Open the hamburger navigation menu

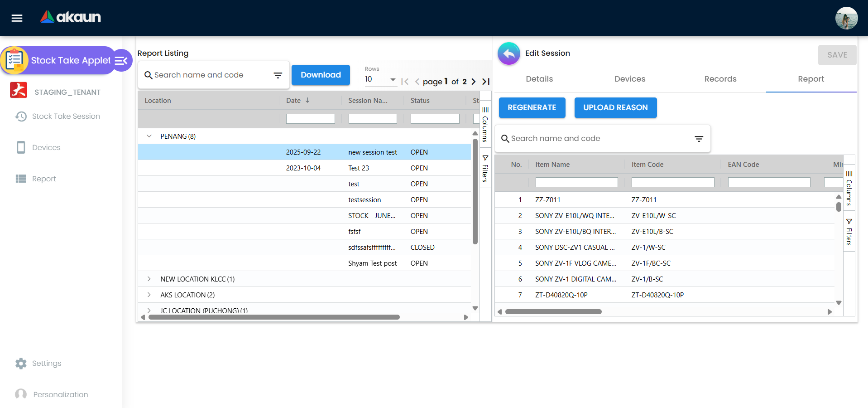pos(17,18)
